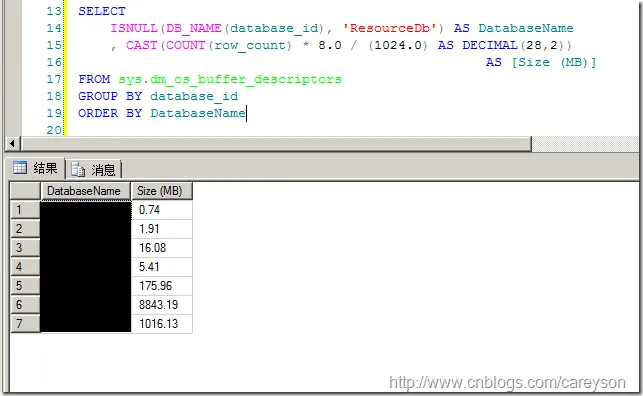Select the DatabaseName column header
The width and height of the screenshot is (643, 396).
pyautogui.click(x=85, y=191)
